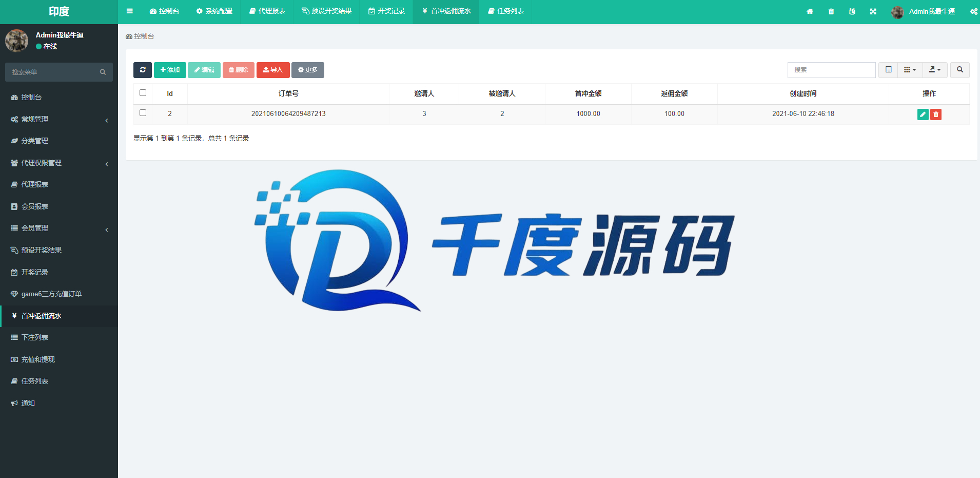Switch to the 任务列表 top tab

pyautogui.click(x=506, y=11)
